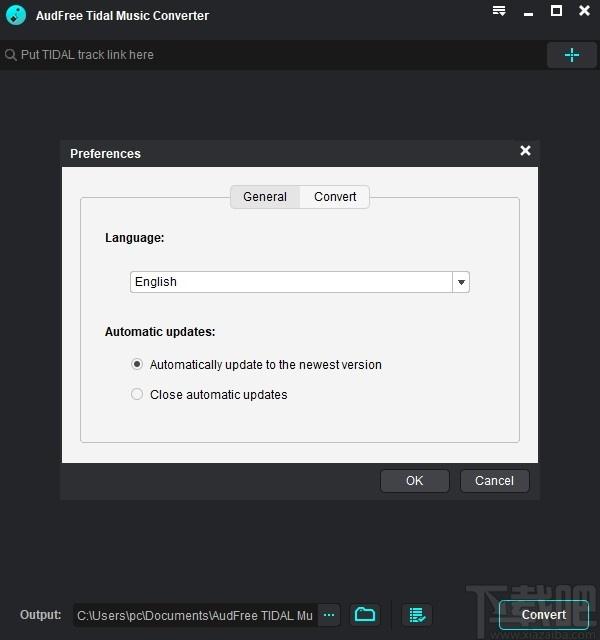Start conversion with the Convert button
The image size is (600, 640).
[x=544, y=615]
